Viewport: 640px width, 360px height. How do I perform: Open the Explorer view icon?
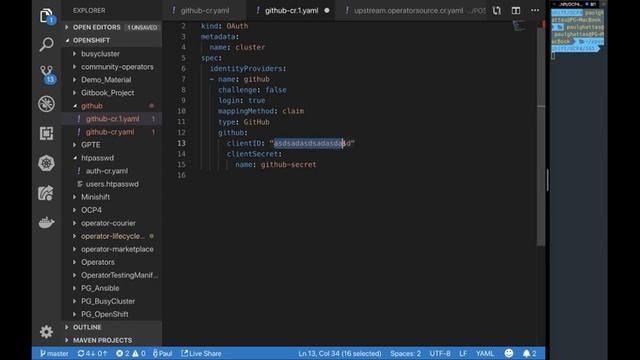46,16
